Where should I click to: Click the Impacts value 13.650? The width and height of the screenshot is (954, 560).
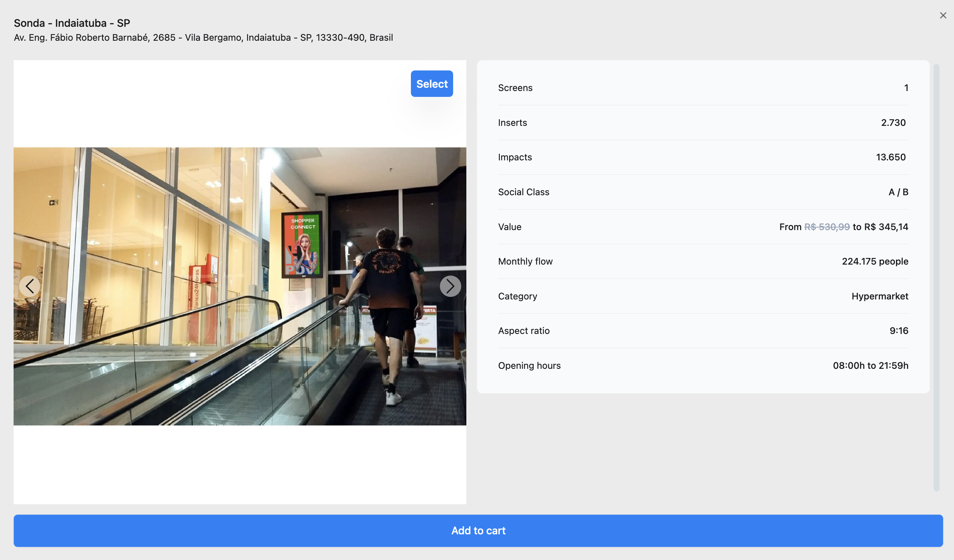click(890, 157)
